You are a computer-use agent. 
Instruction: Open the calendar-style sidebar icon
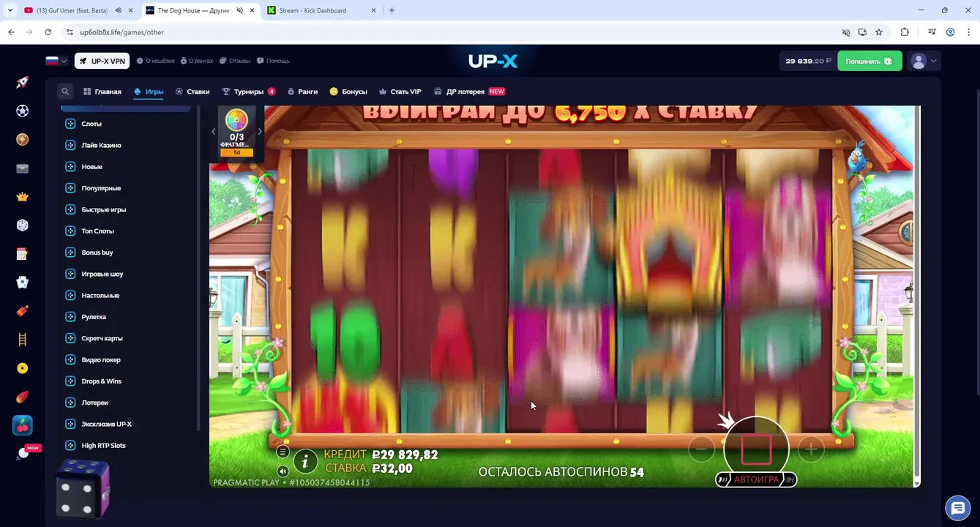23,254
